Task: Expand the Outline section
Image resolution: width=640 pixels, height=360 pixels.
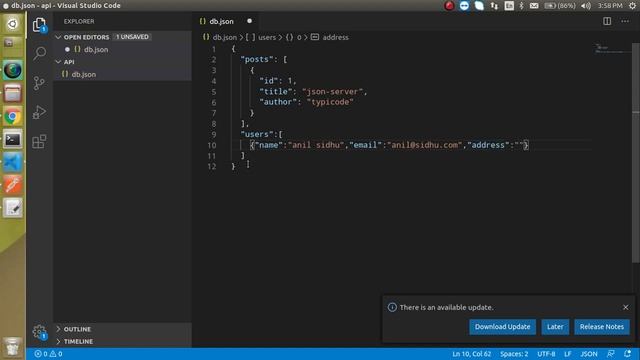Action: (x=58, y=329)
